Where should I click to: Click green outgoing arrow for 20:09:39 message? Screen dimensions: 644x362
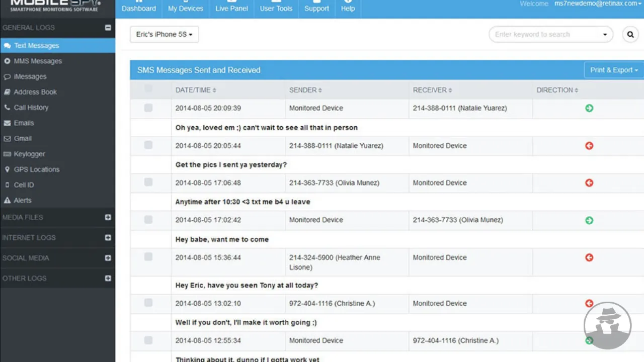click(589, 108)
